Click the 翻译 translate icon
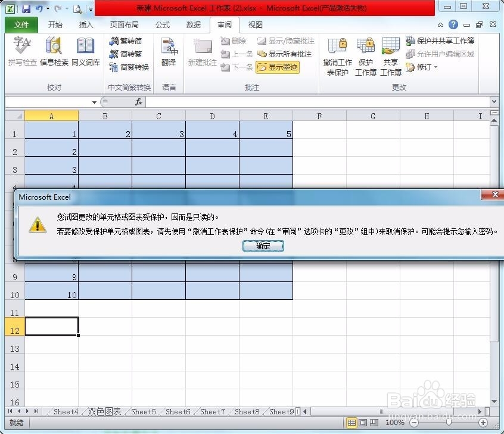504x434 pixels. (x=169, y=51)
